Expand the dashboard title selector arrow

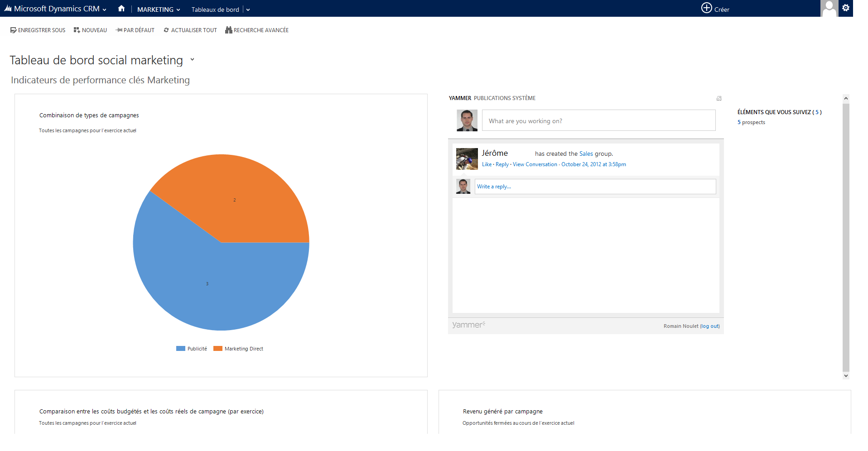(192, 59)
